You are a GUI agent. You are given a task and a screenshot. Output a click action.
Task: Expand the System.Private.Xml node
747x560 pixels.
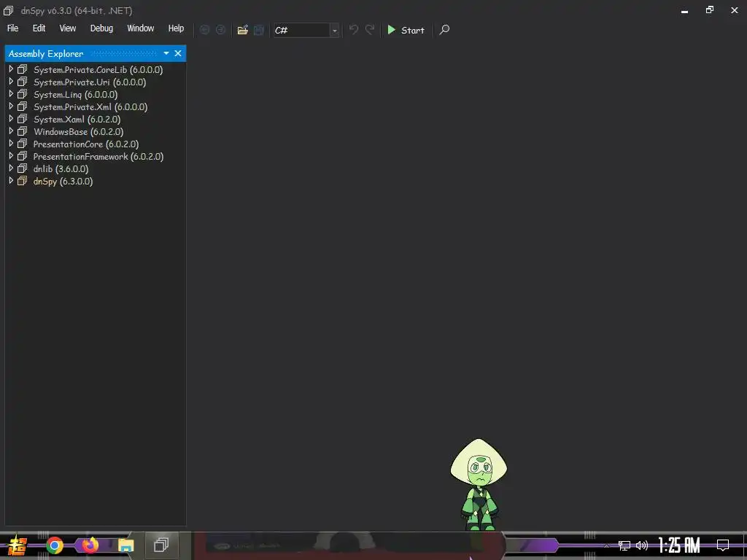[11, 106]
